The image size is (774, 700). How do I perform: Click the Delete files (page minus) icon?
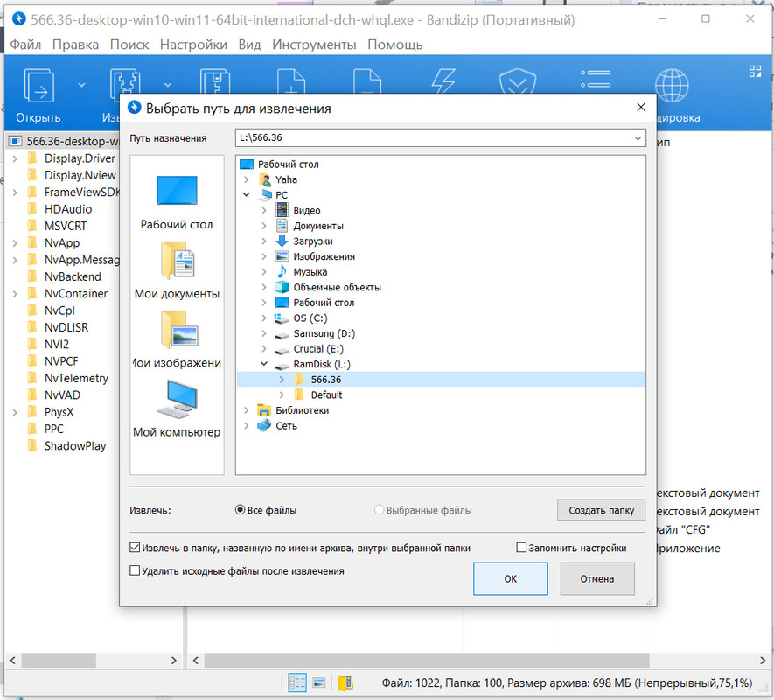tap(367, 81)
